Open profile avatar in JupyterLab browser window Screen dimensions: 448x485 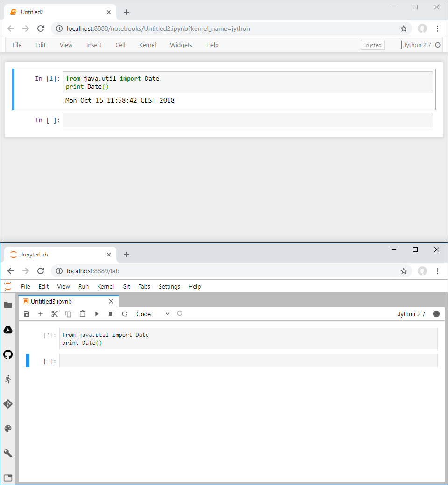click(x=422, y=271)
